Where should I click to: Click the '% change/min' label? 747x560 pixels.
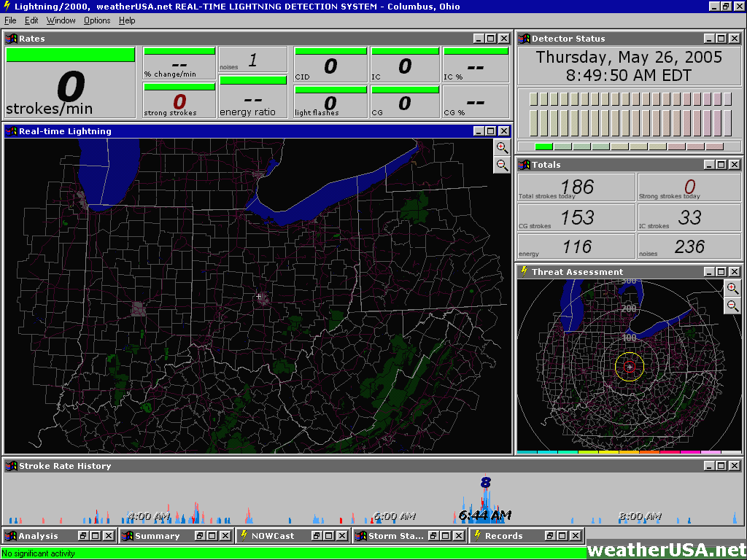(170, 74)
